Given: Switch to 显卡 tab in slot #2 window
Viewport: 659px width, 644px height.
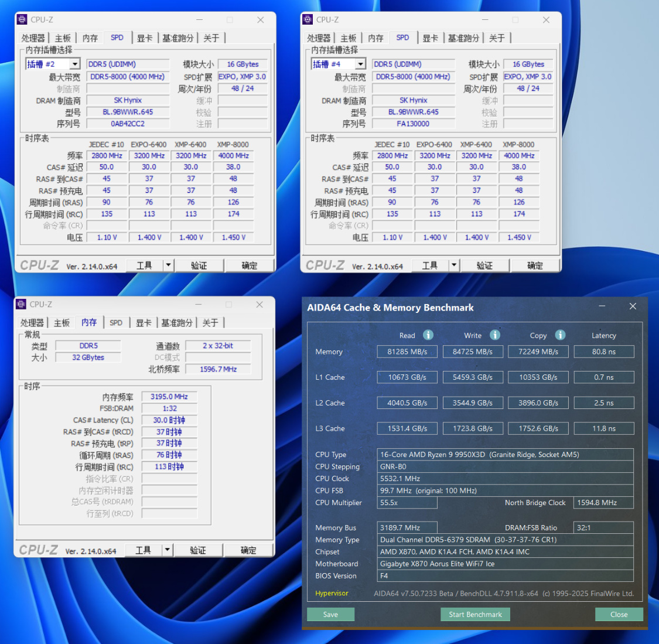Looking at the screenshot, I should (145, 38).
